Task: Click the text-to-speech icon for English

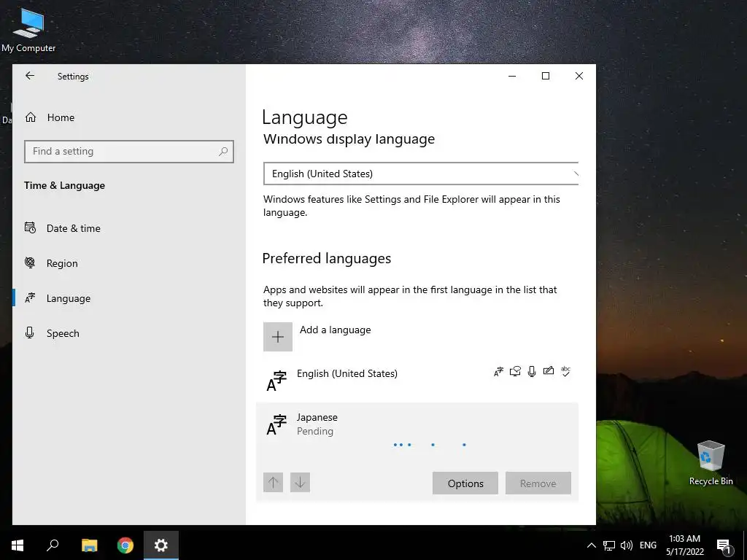Action: pos(515,371)
